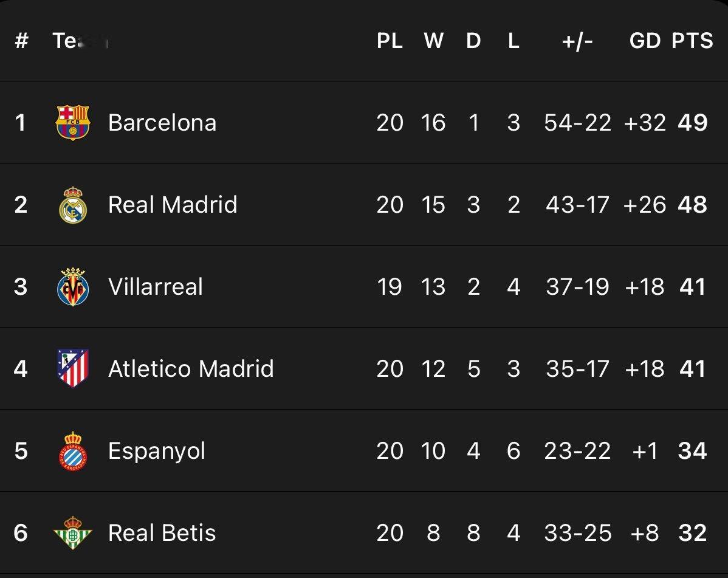Click the +/- goals column header
728x578 pixels.
[x=577, y=41]
